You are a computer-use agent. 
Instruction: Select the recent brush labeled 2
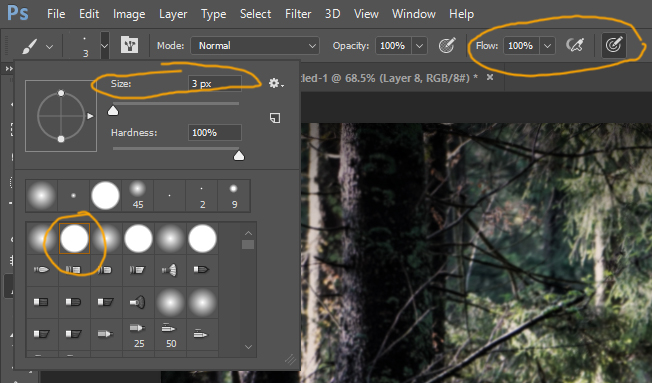(202, 195)
